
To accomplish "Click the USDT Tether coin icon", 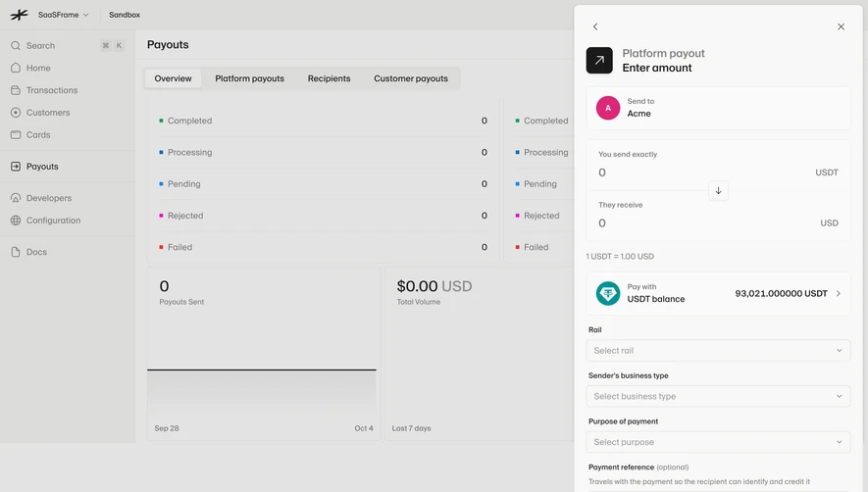I will pyautogui.click(x=608, y=293).
